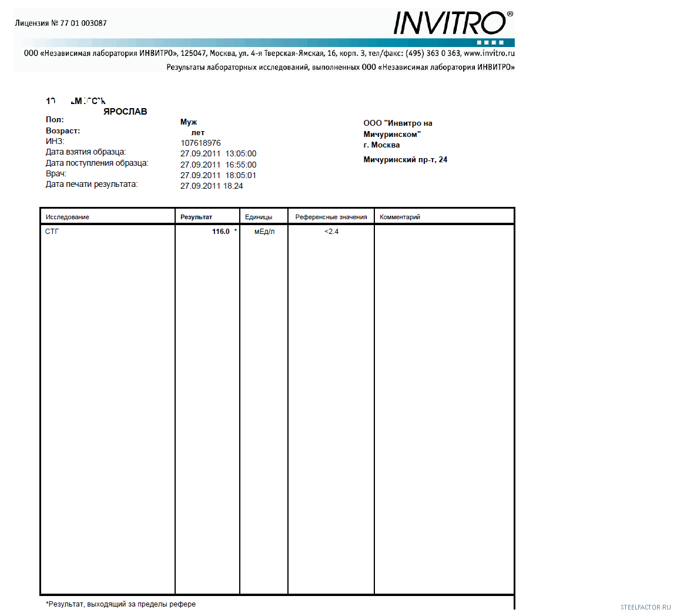
Task: Click the мЕд/л units cell
Action: click(x=264, y=232)
